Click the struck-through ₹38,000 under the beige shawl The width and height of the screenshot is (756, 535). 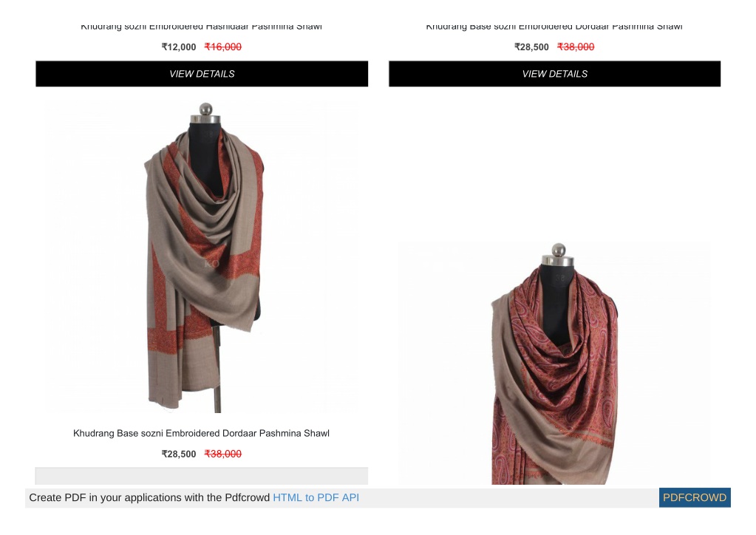pyautogui.click(x=222, y=454)
